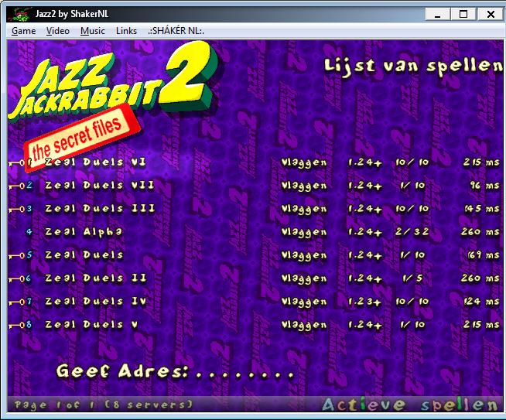
Task: Maximize the Jazz2 window
Action: tap(463, 14)
